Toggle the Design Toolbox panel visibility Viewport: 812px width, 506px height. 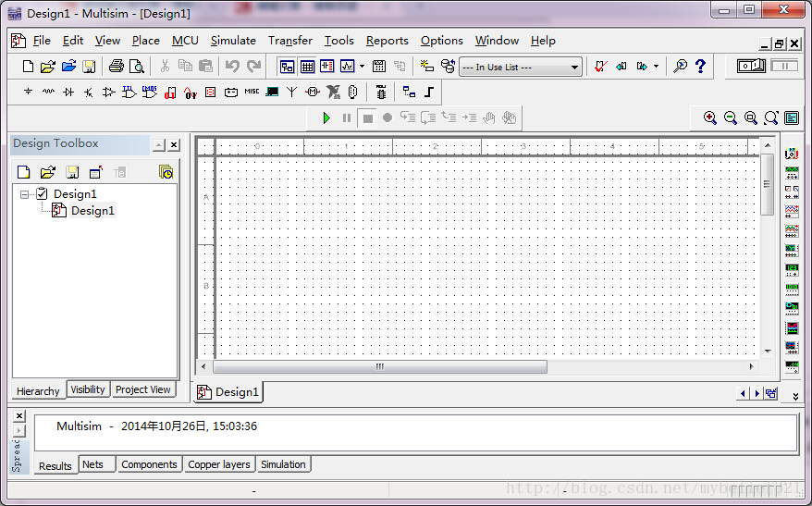[287, 67]
